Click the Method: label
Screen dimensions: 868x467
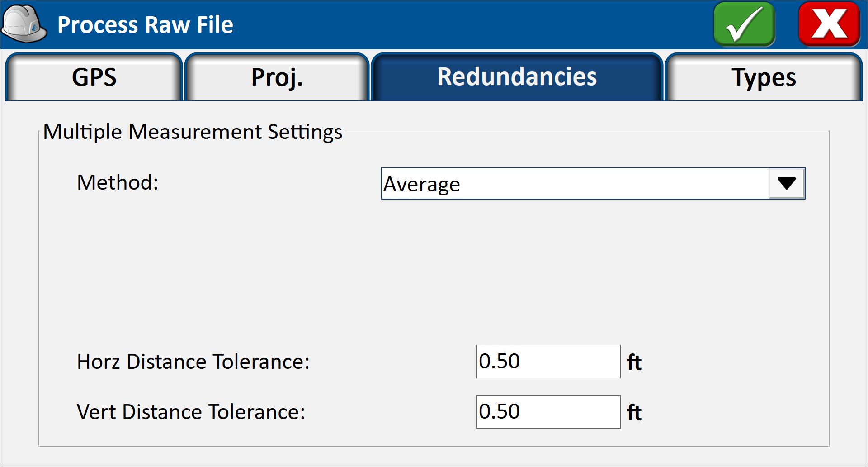click(x=118, y=182)
